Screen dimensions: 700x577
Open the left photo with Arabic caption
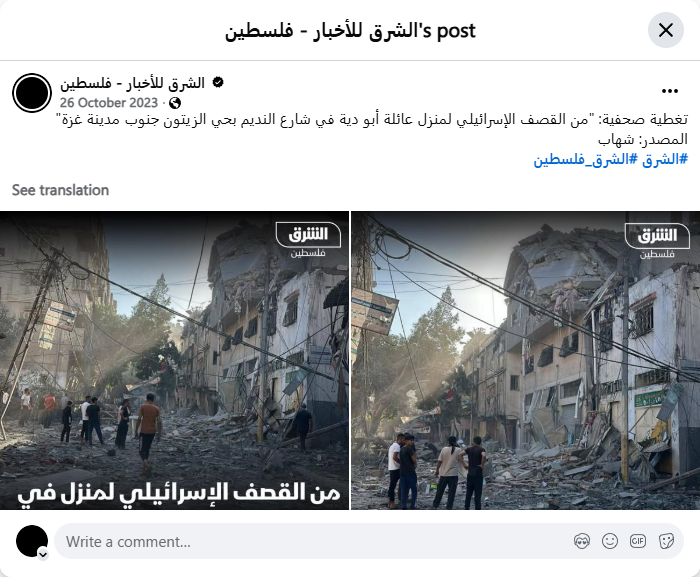(174, 360)
